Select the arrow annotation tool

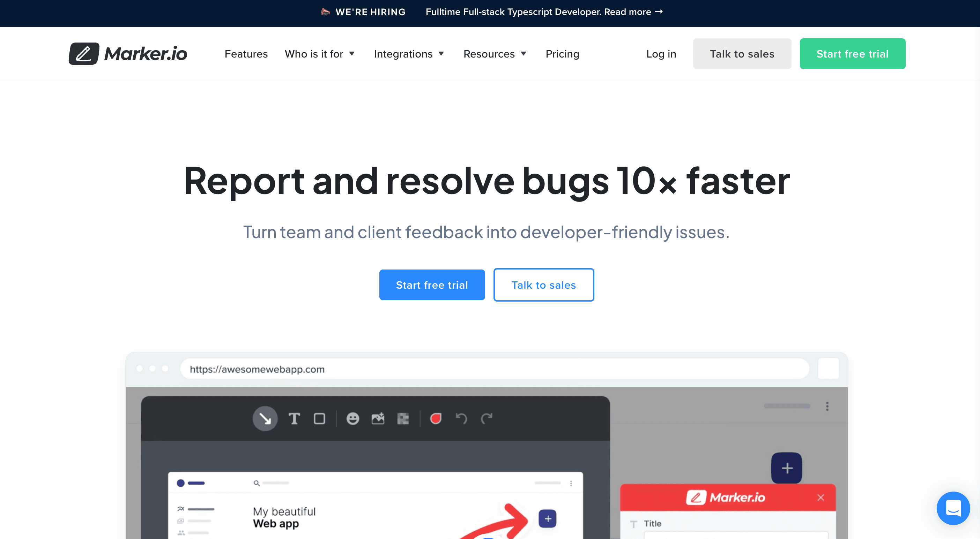(x=265, y=418)
